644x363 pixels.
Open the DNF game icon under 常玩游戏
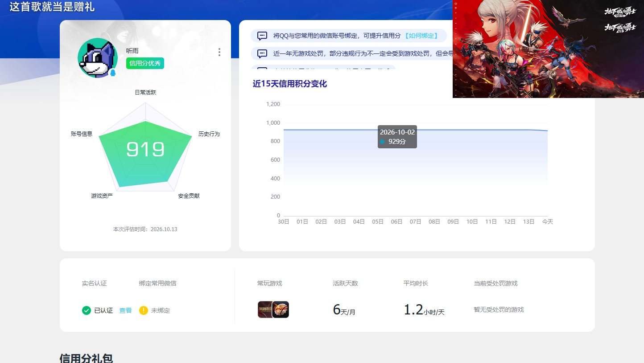pyautogui.click(x=281, y=310)
